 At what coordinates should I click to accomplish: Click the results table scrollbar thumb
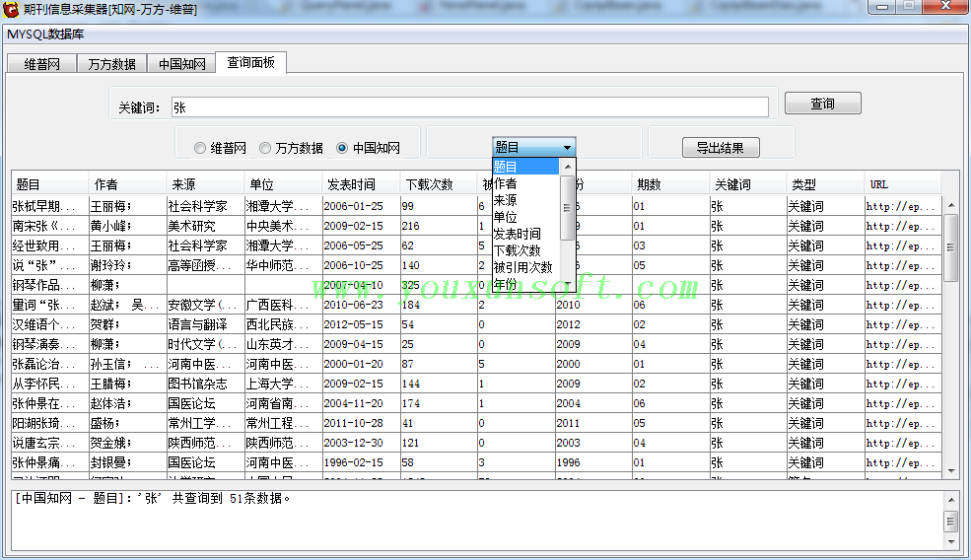tap(951, 247)
